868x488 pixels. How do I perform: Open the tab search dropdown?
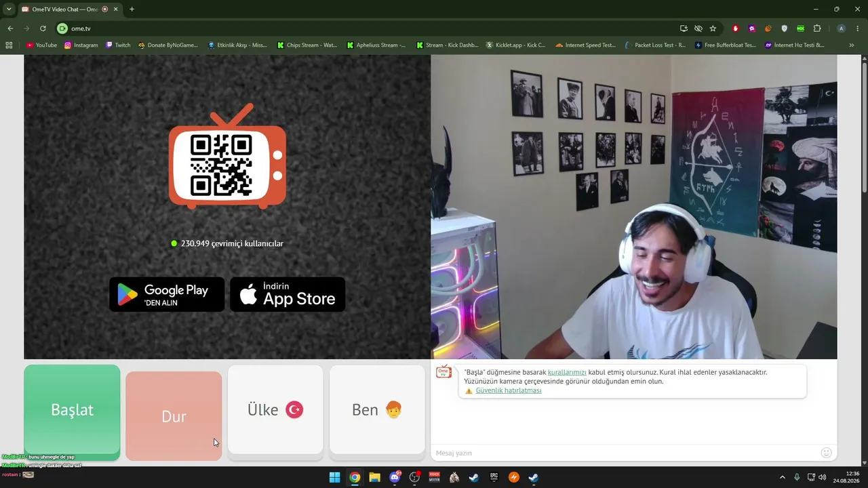pos(9,9)
